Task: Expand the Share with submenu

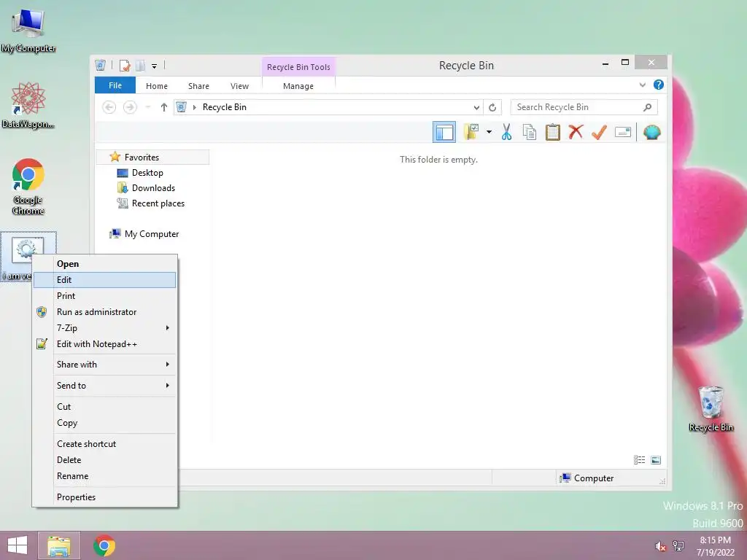Action: pos(105,365)
